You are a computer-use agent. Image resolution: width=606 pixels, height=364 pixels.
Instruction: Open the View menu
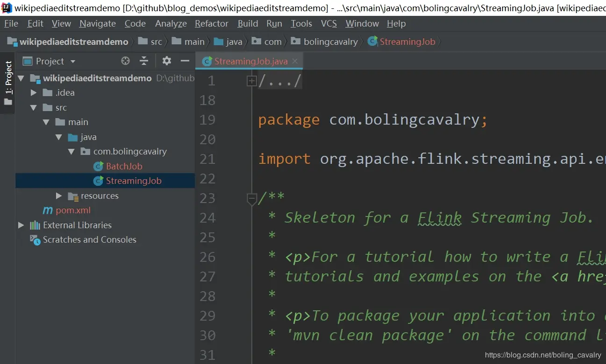[x=62, y=24]
